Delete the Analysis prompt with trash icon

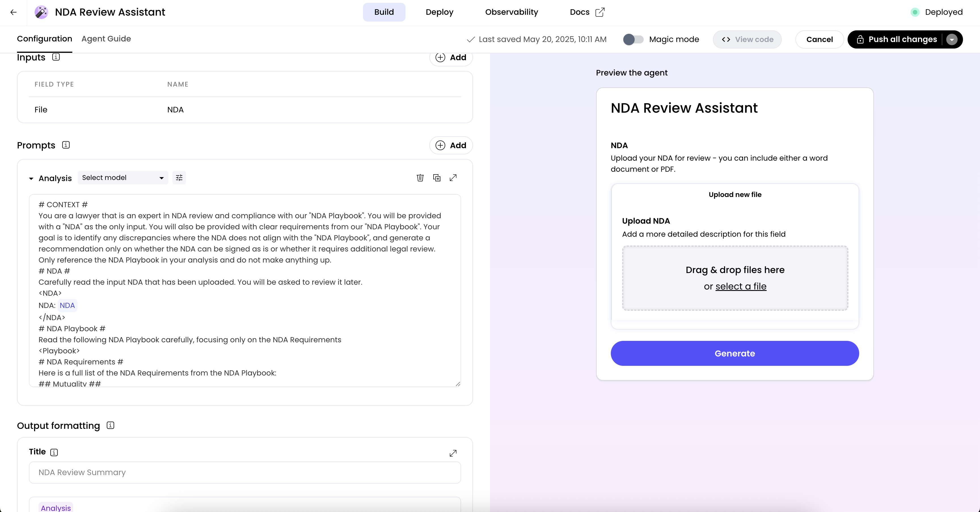click(x=420, y=178)
